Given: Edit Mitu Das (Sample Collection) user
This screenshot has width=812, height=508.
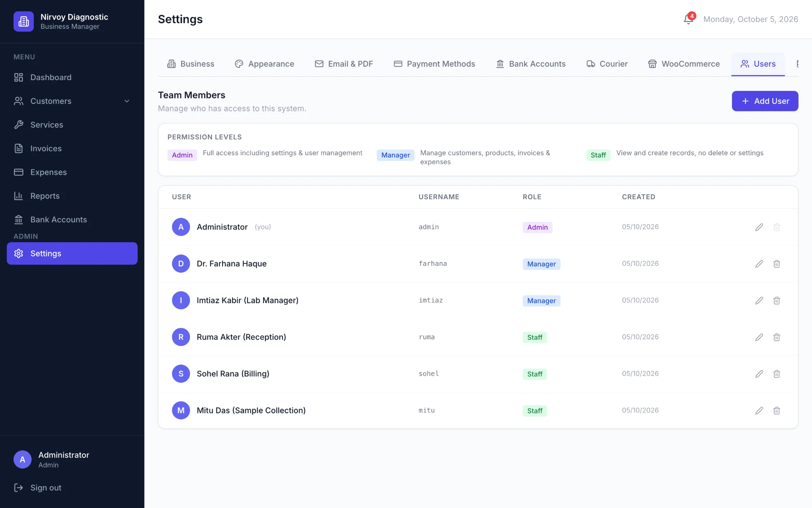Looking at the screenshot, I should (759, 410).
